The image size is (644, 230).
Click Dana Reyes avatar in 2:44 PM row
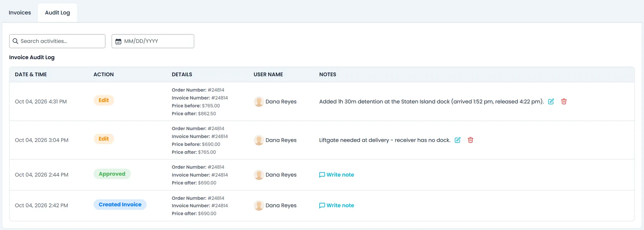259,175
